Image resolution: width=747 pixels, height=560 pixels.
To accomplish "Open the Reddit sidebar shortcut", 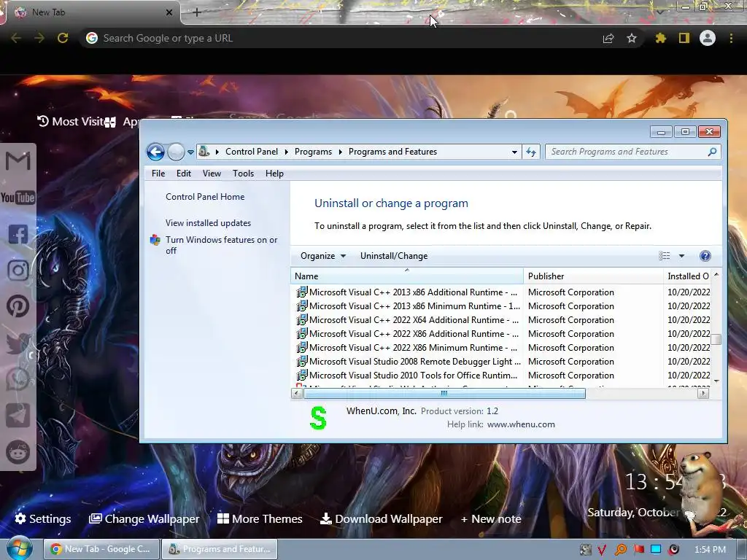I will tap(18, 452).
